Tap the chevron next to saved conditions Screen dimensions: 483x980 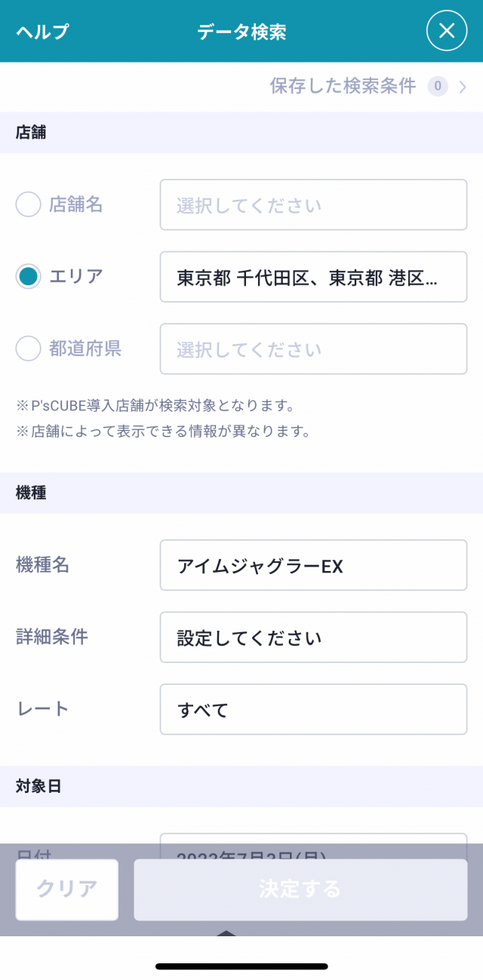463,87
